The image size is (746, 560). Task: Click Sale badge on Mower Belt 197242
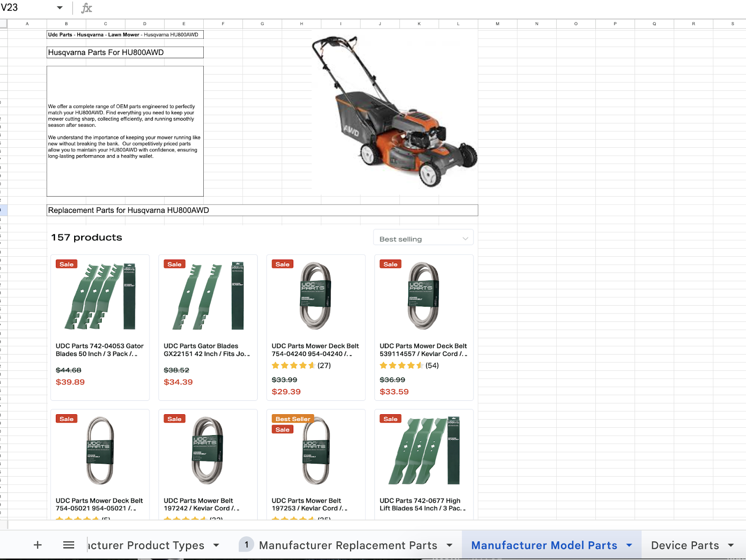pos(174,419)
